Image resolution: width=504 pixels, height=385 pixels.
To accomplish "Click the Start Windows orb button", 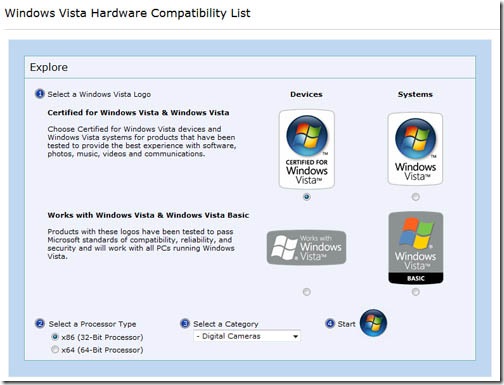I will (373, 323).
